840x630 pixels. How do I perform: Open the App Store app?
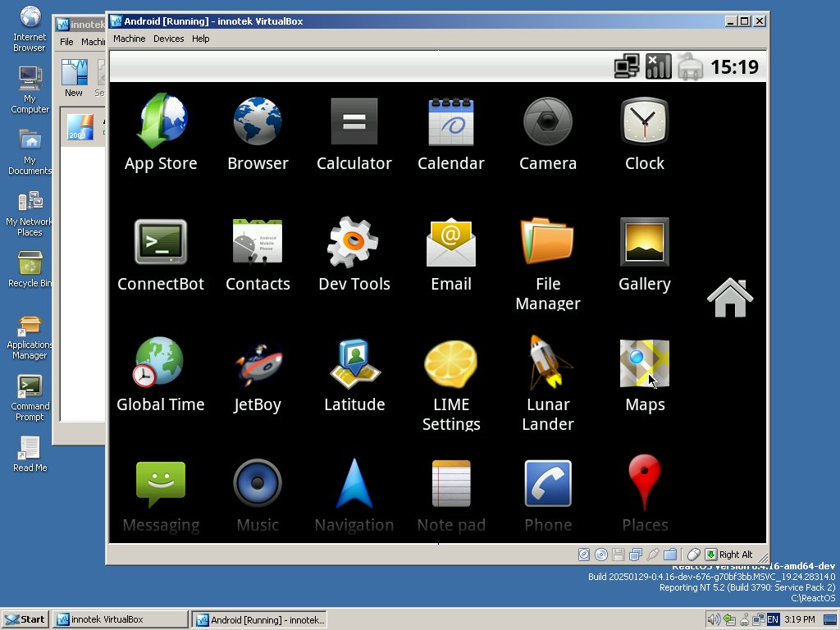[x=161, y=132]
